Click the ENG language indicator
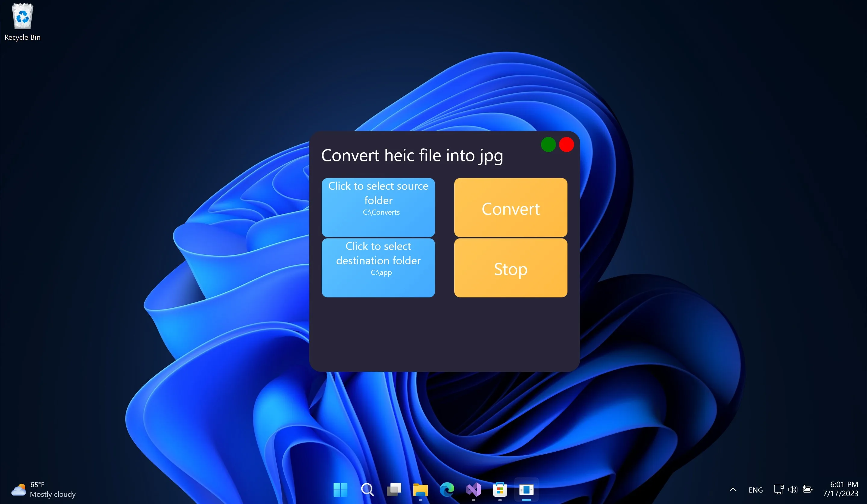The image size is (867, 504). click(x=756, y=490)
